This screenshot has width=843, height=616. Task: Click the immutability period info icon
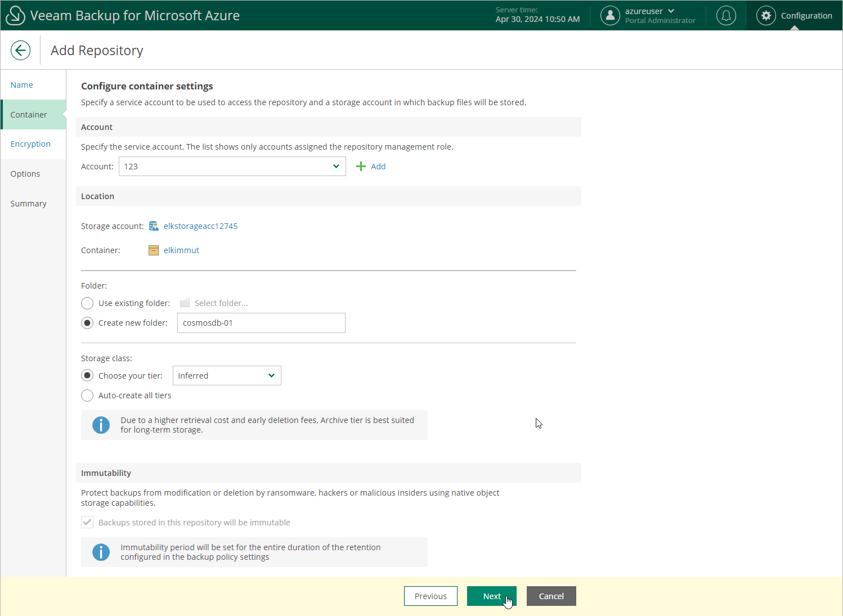pyautogui.click(x=101, y=552)
